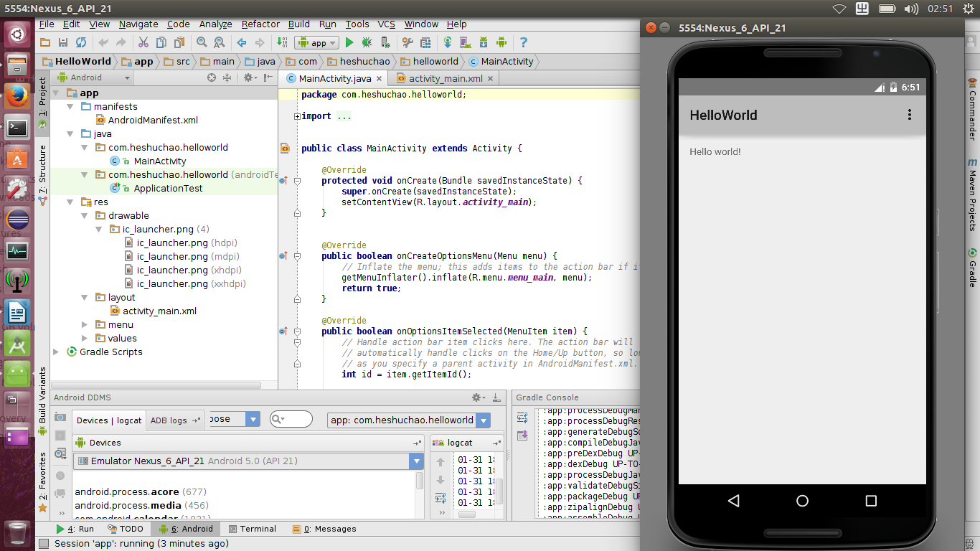
Task: Click the Copy toolbar icon
Action: 161,43
